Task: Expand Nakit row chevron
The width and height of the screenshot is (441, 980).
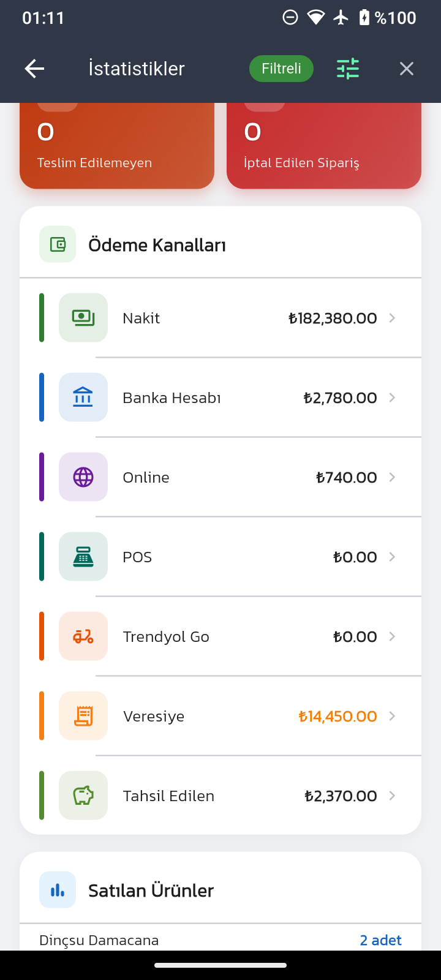Action: pyautogui.click(x=393, y=318)
